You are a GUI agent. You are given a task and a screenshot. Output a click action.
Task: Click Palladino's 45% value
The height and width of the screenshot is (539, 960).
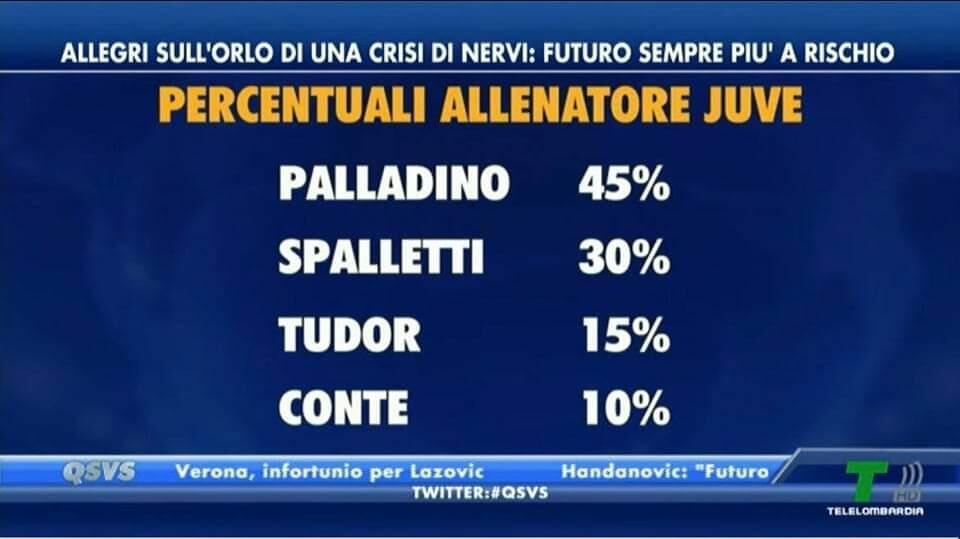[x=624, y=184]
